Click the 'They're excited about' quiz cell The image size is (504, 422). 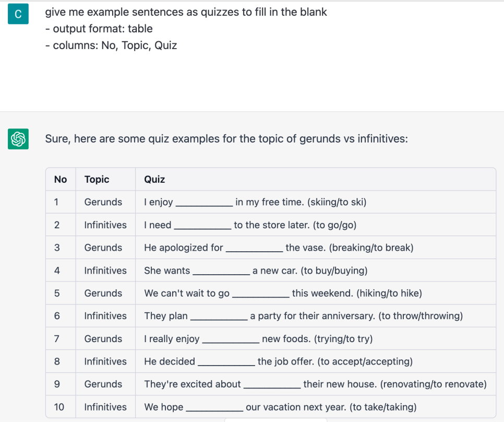click(x=315, y=384)
